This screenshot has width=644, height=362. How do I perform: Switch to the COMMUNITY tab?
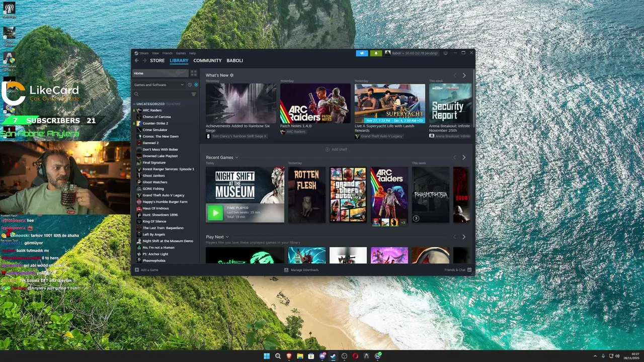point(207,60)
